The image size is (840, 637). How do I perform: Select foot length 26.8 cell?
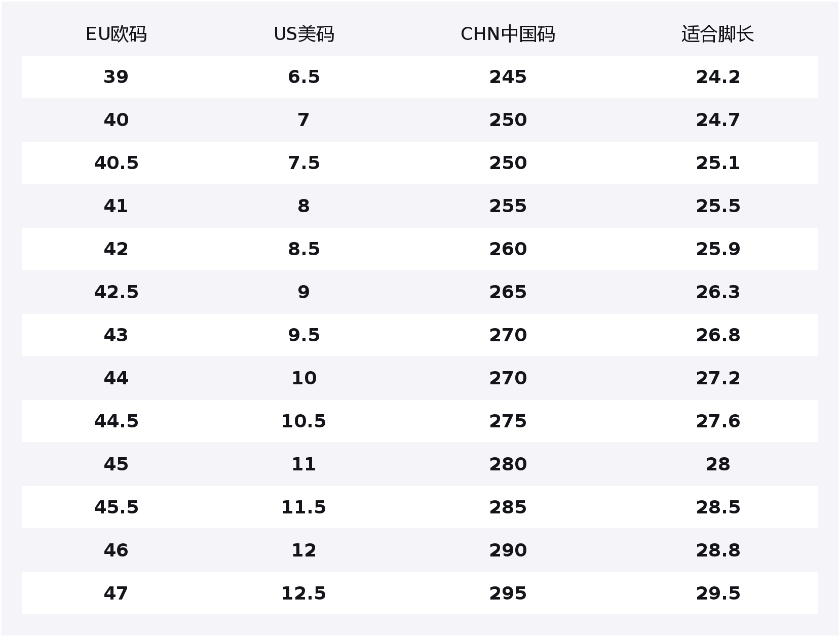point(717,335)
